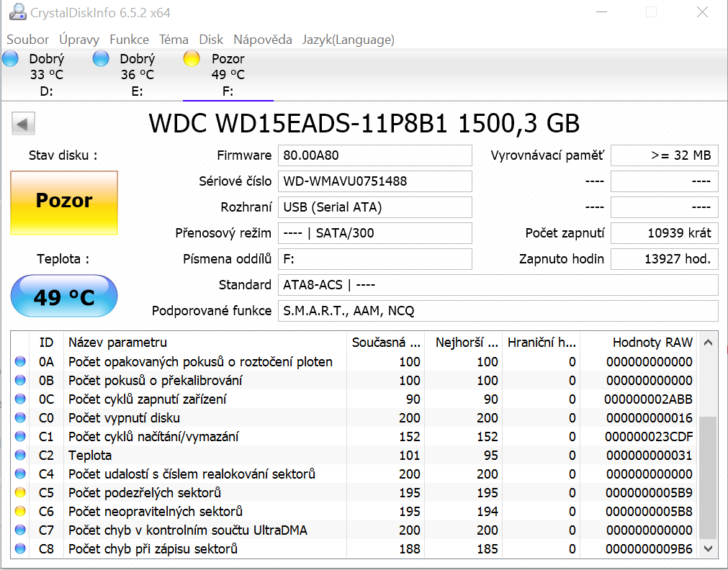Click status orb of attribute C0 row
728x570 pixels.
[x=20, y=417]
